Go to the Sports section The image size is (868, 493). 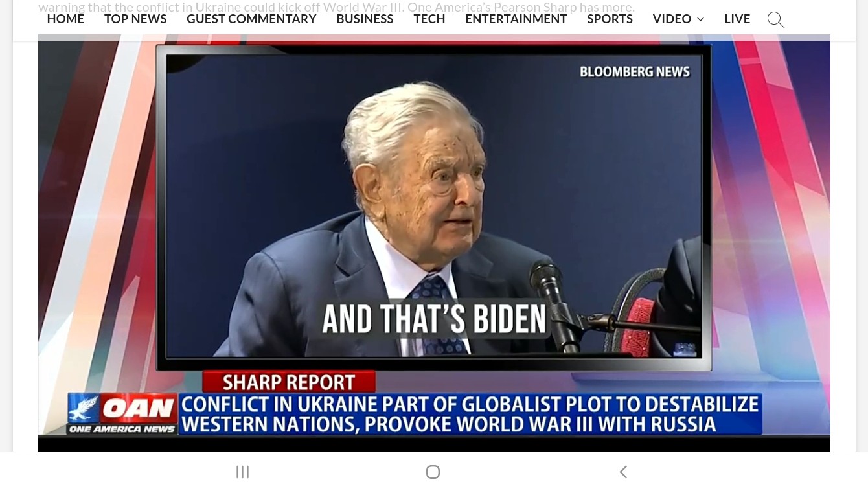610,19
